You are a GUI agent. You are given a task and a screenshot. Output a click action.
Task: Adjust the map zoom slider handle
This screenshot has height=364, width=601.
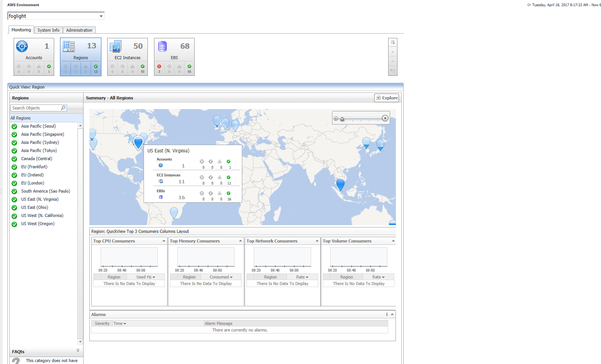[342, 119]
